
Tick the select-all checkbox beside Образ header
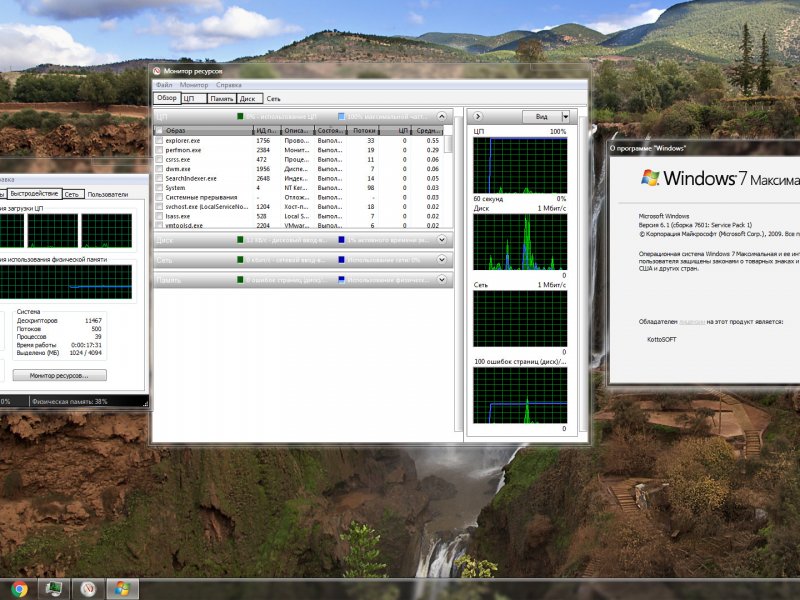[x=159, y=131]
